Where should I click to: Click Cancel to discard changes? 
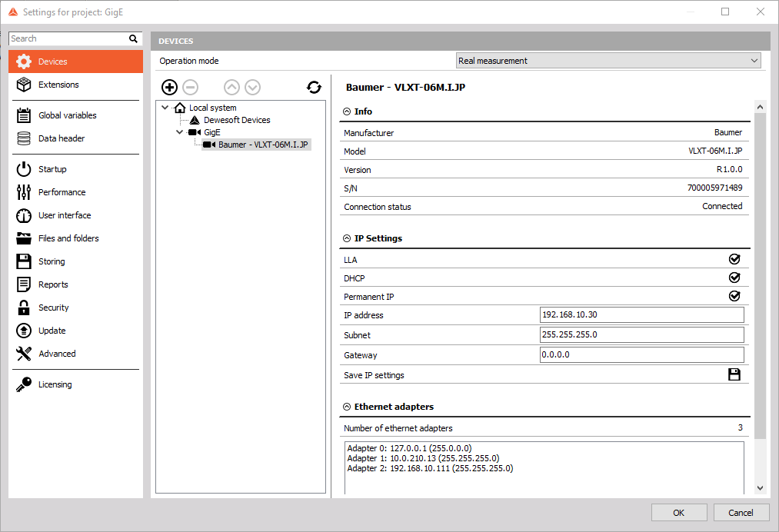(x=741, y=513)
